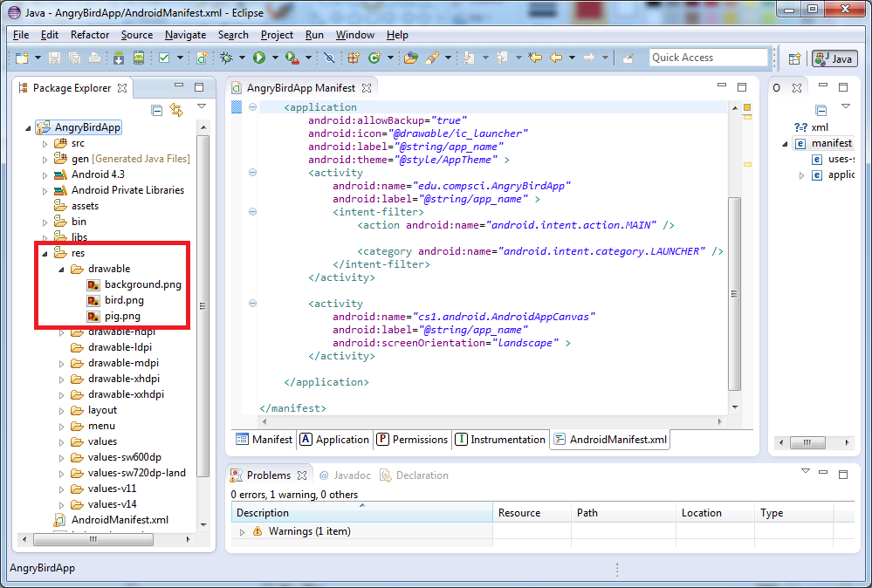The height and width of the screenshot is (588, 872).
Task: Open the Refactor menu
Action: pyautogui.click(x=90, y=35)
